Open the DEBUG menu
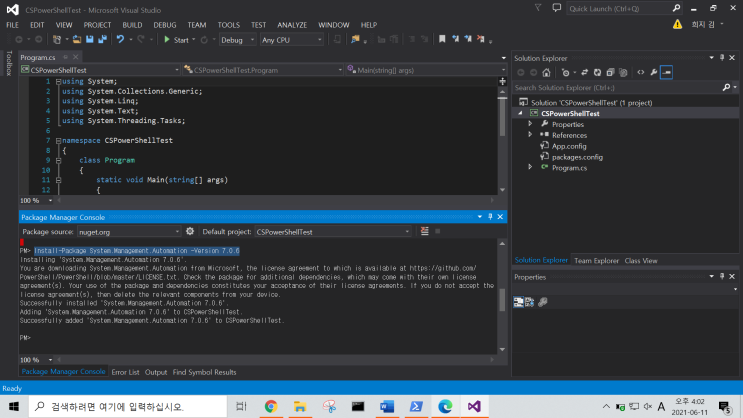 coord(165,25)
